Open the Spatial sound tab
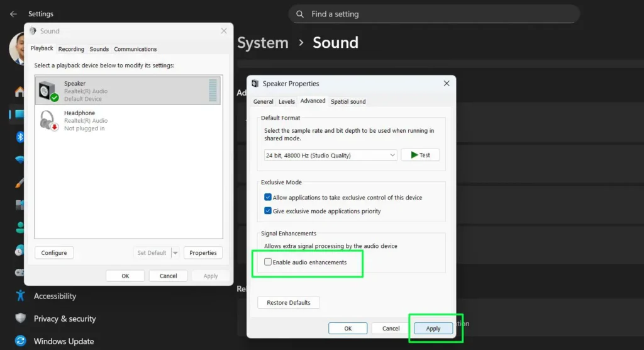 [348, 101]
